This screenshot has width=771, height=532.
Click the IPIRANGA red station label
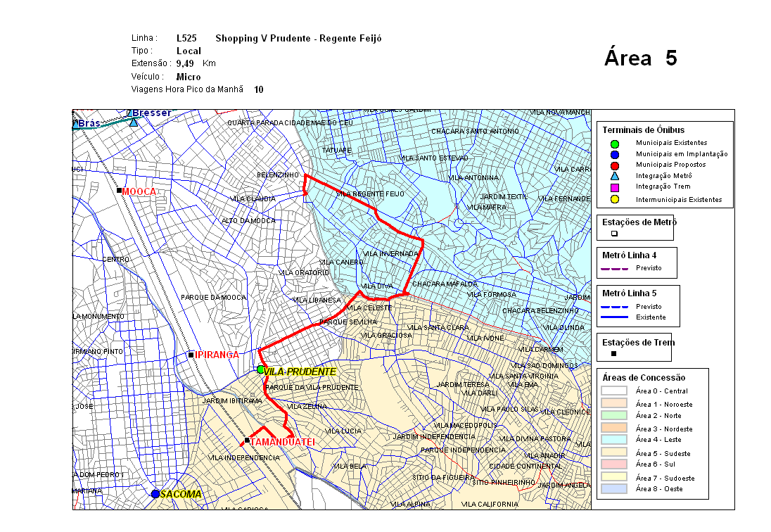click(x=217, y=355)
